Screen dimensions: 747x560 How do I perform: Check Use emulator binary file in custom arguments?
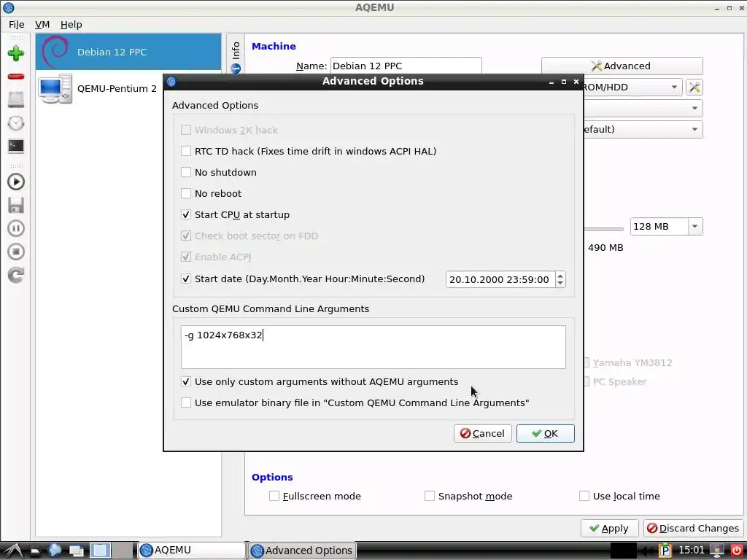(x=186, y=402)
